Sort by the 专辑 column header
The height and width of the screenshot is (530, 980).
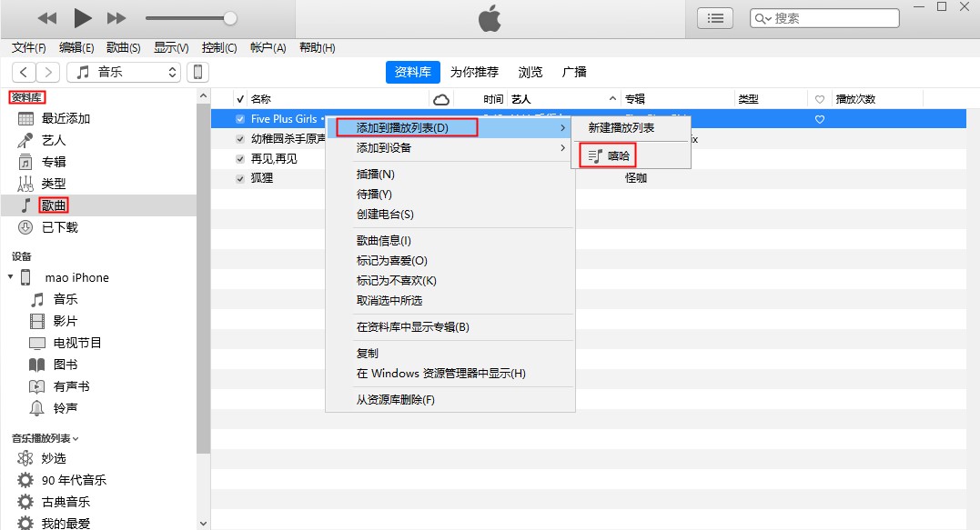pyautogui.click(x=635, y=99)
